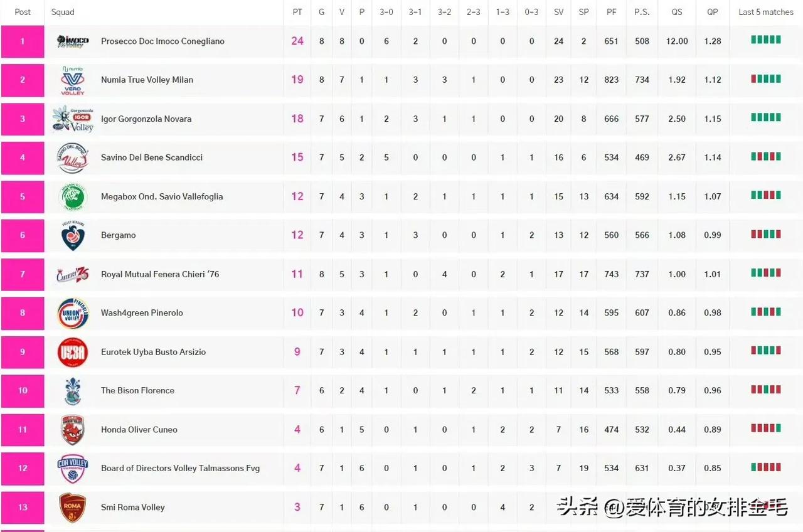The width and height of the screenshot is (803, 532).
Task: Click the Last 5 matches header
Action: tap(766, 12)
